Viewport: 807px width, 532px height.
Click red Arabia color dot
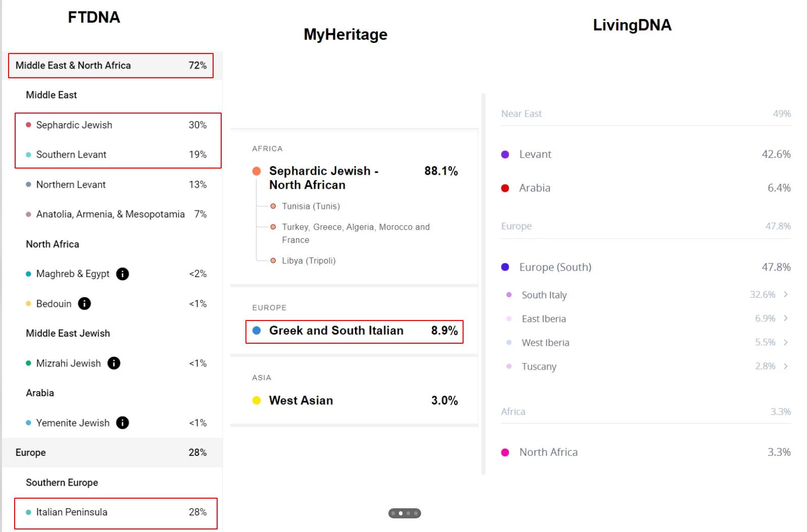(505, 188)
